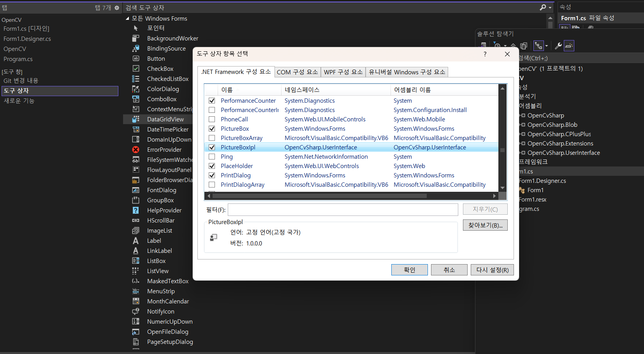644x354 pixels.
Task: Select the MonthCalendar toolbox icon
Action: (135, 301)
